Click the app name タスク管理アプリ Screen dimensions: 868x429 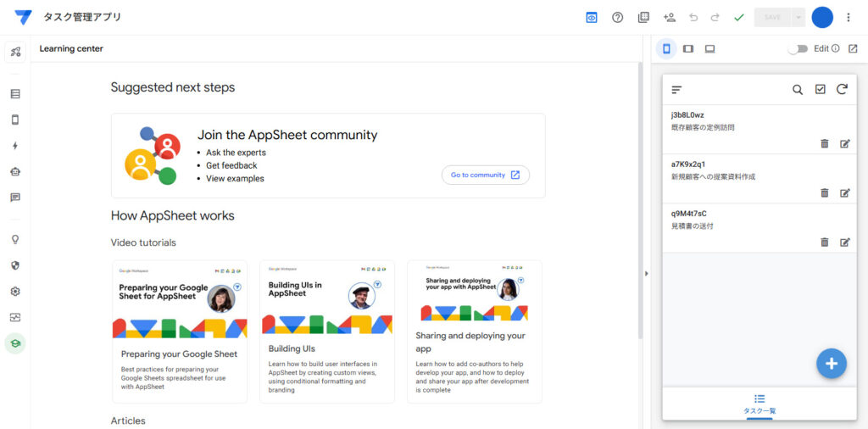82,17
